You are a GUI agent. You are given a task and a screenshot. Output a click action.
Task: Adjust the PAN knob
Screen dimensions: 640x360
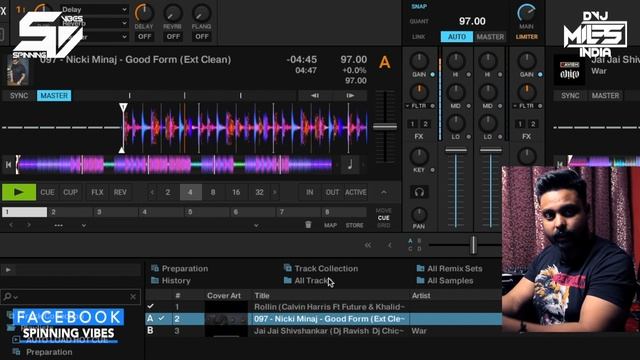[419, 215]
